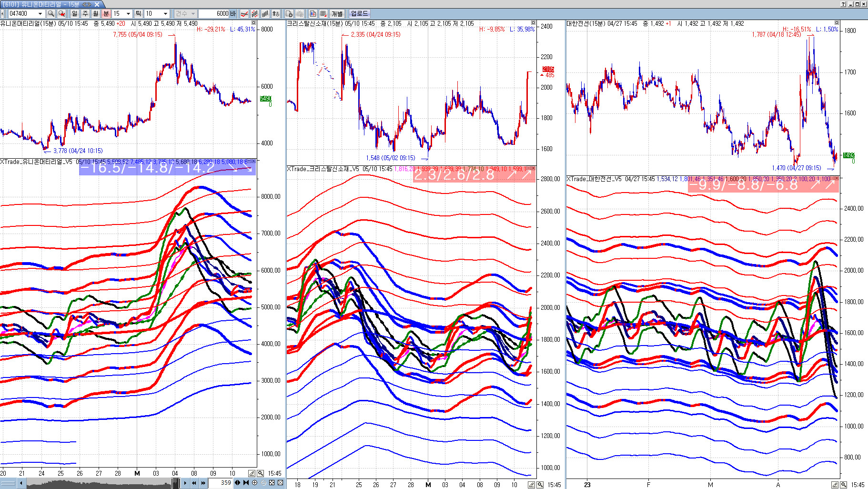Open the stock code 047400 dropdown

[x=40, y=14]
